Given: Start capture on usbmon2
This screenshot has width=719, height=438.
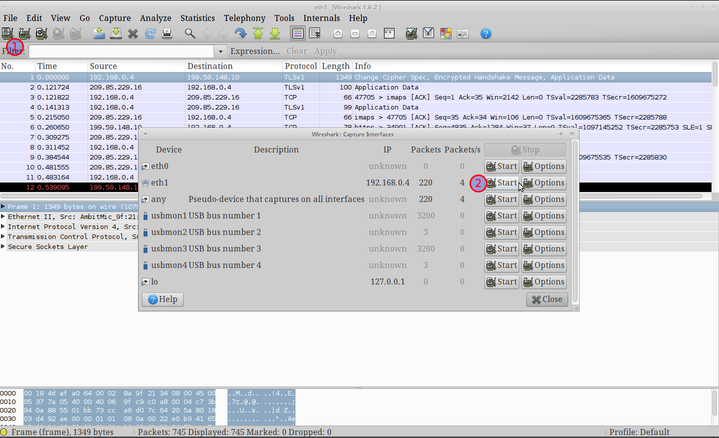Looking at the screenshot, I should (x=502, y=232).
